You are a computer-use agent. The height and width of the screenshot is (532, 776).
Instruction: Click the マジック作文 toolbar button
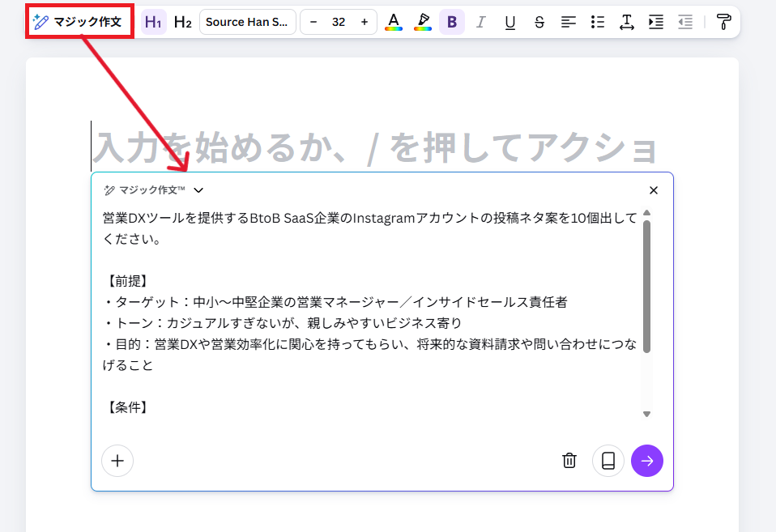click(79, 22)
